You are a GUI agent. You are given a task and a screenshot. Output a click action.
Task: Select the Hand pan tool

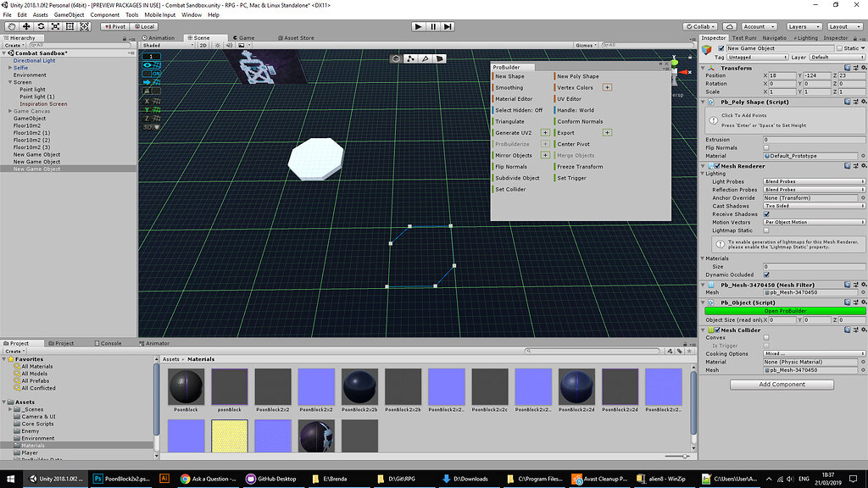tap(11, 26)
